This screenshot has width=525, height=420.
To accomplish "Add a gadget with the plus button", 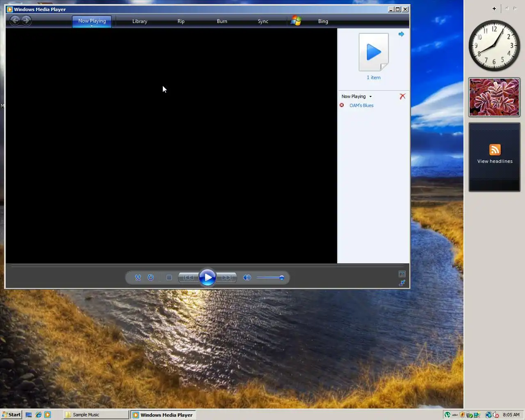I will (494, 8).
